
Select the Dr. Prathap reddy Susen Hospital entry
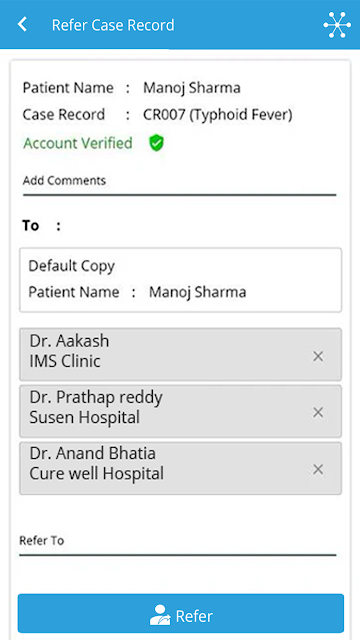pos(180,411)
